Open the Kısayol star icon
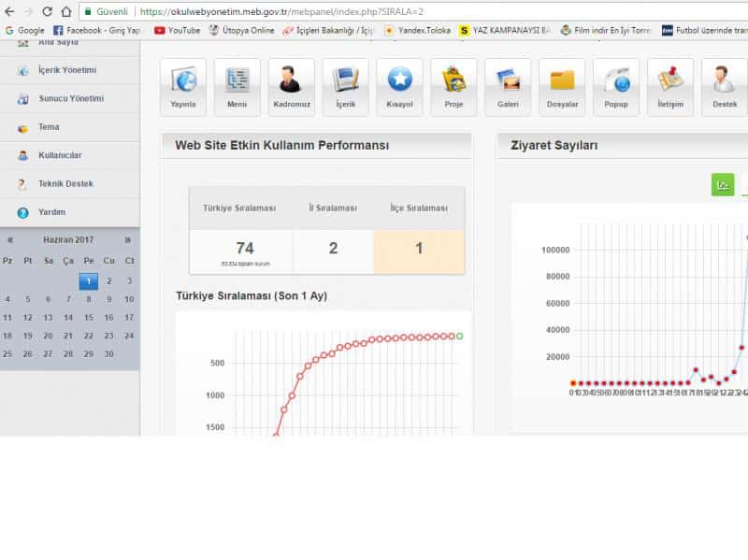The width and height of the screenshot is (748, 560). (x=400, y=86)
